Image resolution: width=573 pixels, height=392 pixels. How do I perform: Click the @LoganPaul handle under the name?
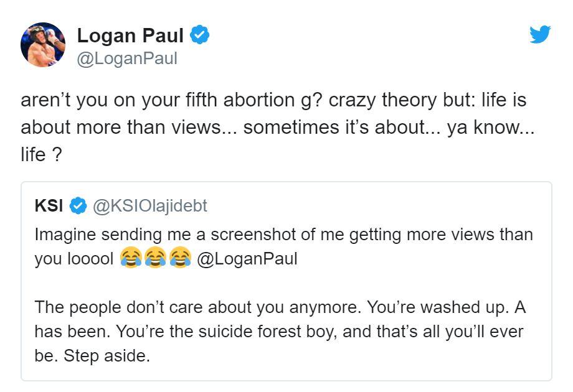click(127, 58)
